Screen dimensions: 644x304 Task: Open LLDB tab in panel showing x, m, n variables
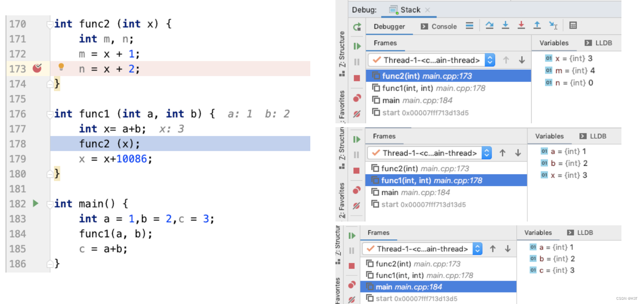pyautogui.click(x=598, y=43)
